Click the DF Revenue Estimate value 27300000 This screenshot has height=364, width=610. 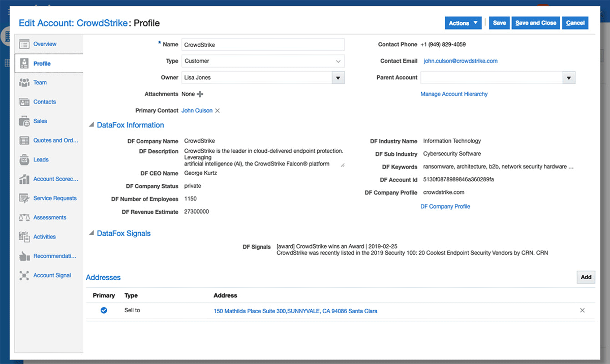tap(197, 212)
